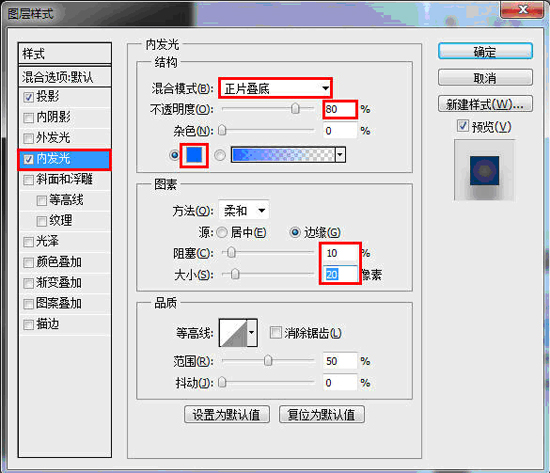Open the contour picker thumbnail

(233, 332)
